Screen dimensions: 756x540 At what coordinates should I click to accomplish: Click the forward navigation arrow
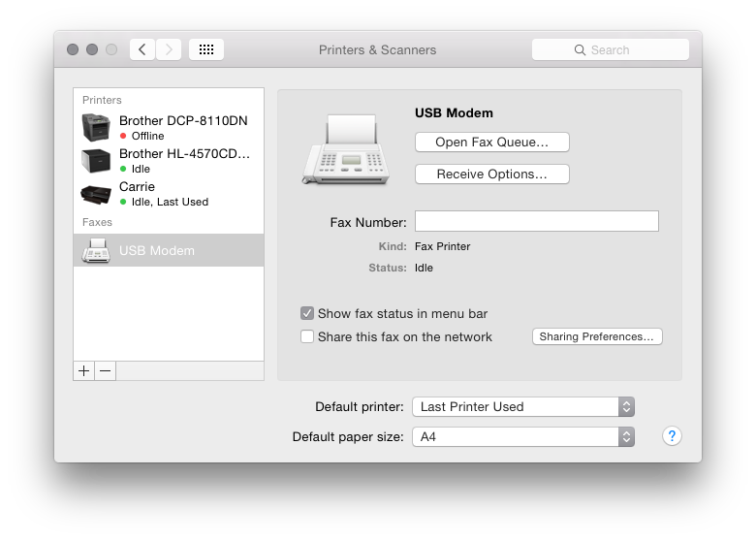click(169, 49)
